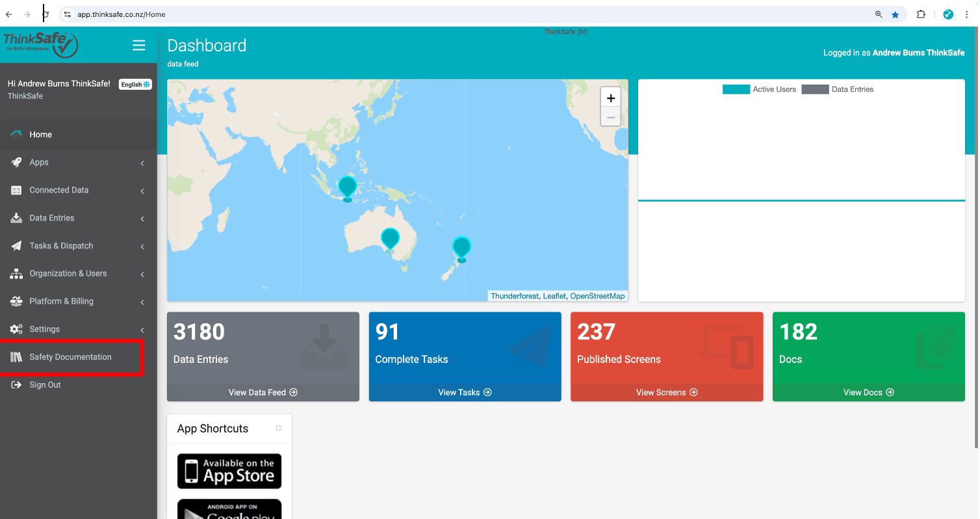
Task: Click the Tasks & Dispatch paper plane icon
Action: [x=16, y=245]
